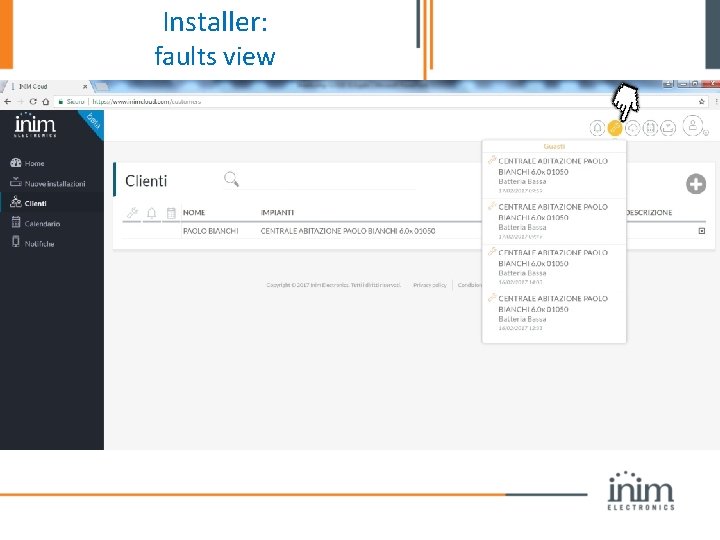Click the calendar icon in header bar
This screenshot has width=720, height=540.
[650, 128]
